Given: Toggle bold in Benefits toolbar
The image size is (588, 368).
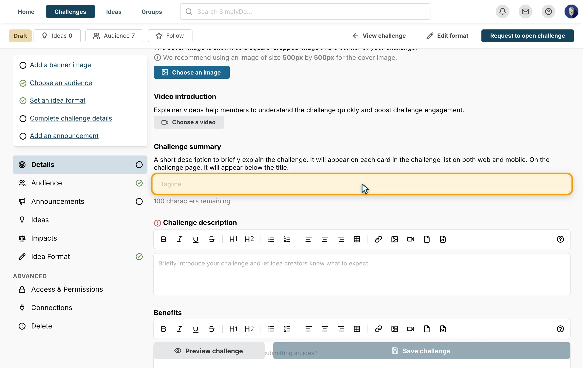Looking at the screenshot, I should click(164, 329).
